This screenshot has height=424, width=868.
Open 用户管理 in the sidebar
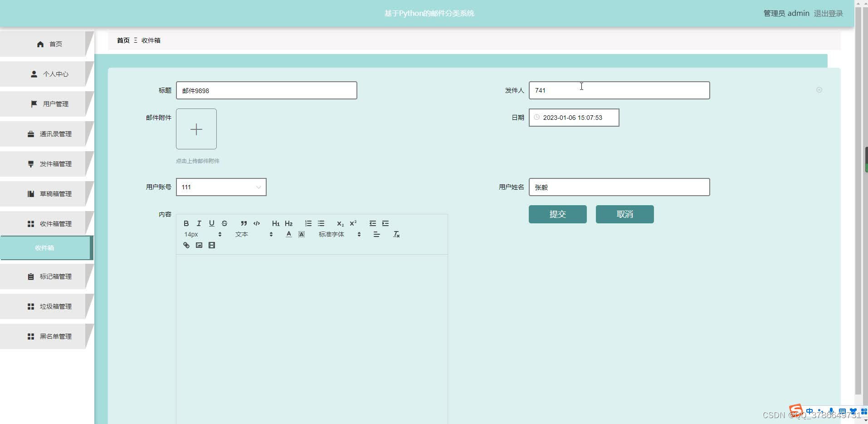pos(47,104)
